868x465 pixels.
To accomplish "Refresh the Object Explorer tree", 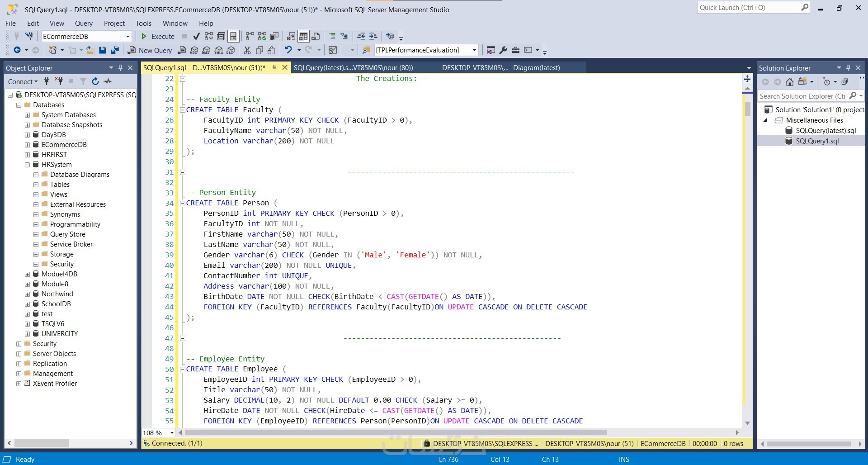I will 95,81.
